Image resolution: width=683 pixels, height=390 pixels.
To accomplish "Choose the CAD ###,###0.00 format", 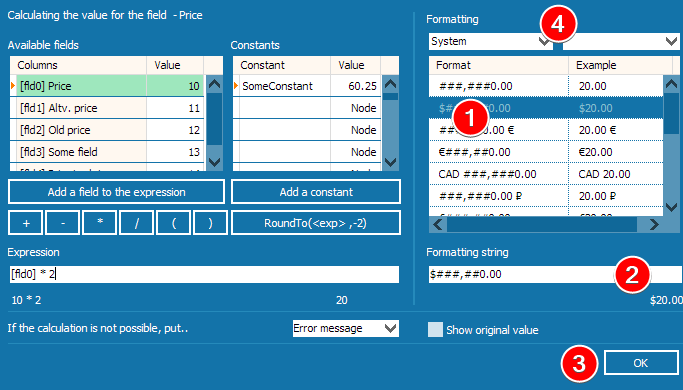I will [546, 174].
